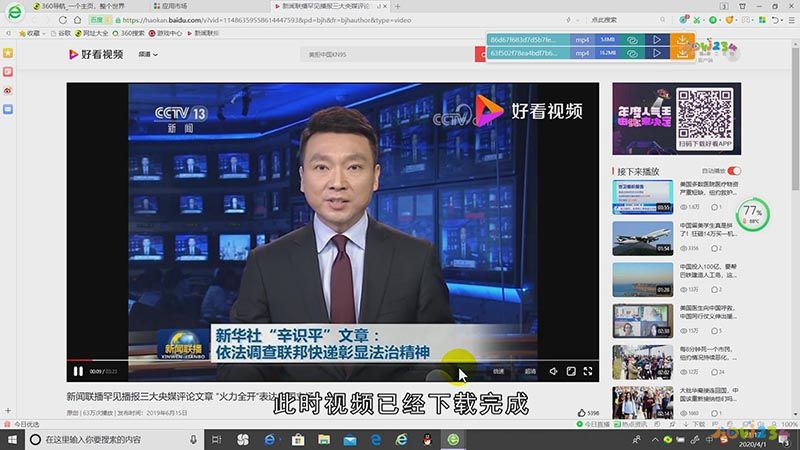Screen dimensions: 800x450
Task: Click the undo close-tab arrow icon
Action: point(776,20)
